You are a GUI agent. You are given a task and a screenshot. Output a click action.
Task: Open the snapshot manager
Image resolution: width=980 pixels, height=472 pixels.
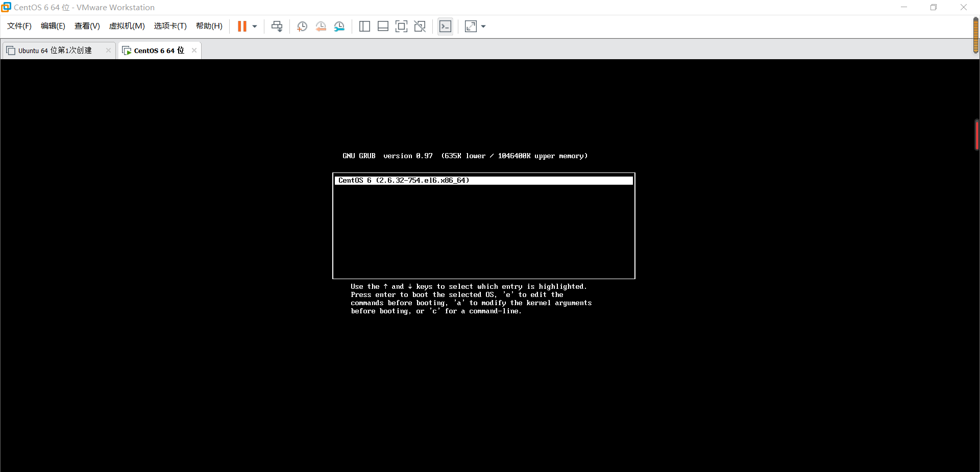(339, 27)
